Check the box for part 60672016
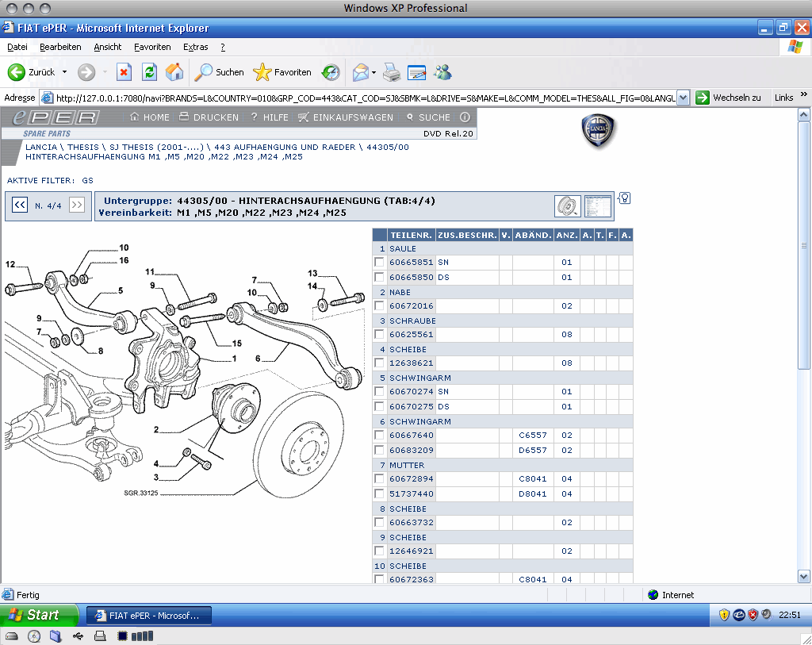The height and width of the screenshot is (645, 812). pos(379,305)
